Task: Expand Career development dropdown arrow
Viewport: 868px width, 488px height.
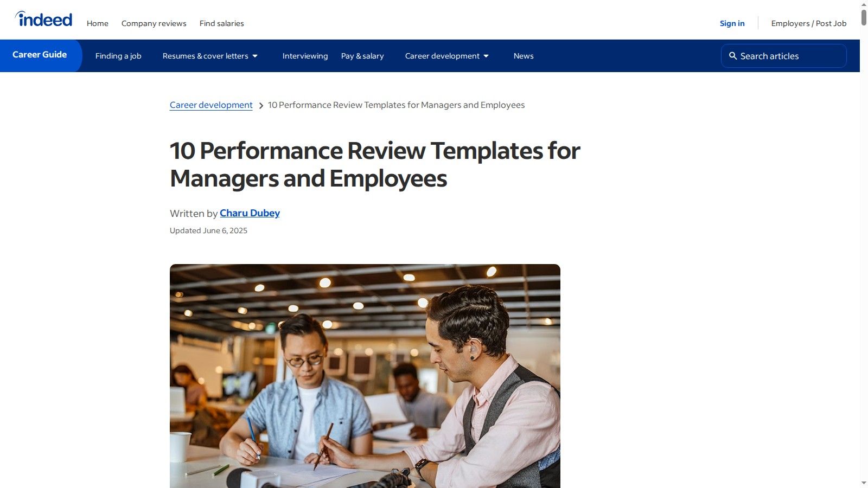Action: coord(486,56)
